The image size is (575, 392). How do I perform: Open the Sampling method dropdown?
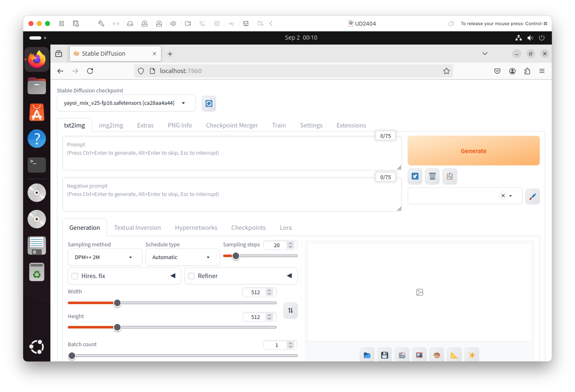pyautogui.click(x=105, y=257)
